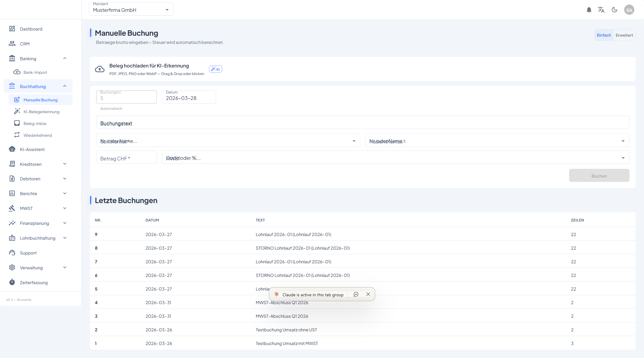Select the Einfach mode toggle
The height and width of the screenshot is (358, 644).
pyautogui.click(x=604, y=35)
